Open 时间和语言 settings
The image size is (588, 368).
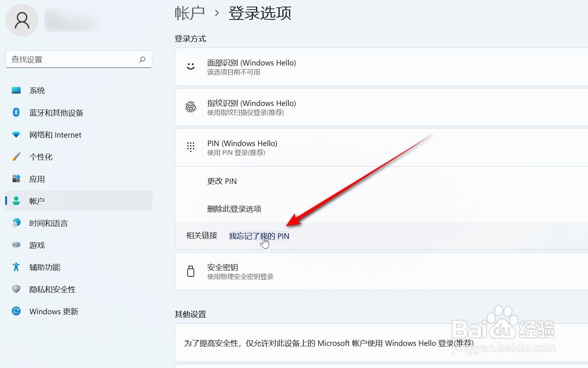click(79, 223)
